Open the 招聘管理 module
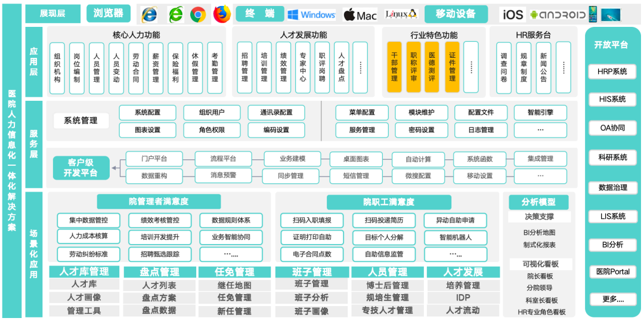 click(244, 67)
